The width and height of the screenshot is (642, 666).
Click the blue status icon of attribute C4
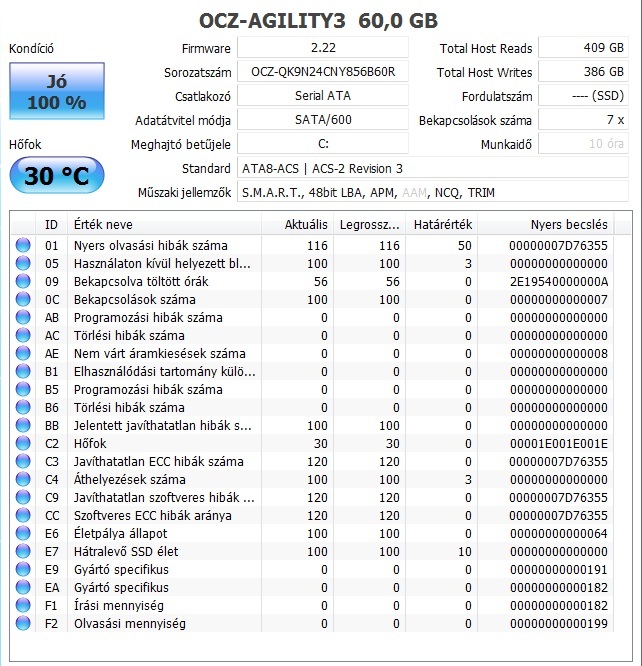23,479
